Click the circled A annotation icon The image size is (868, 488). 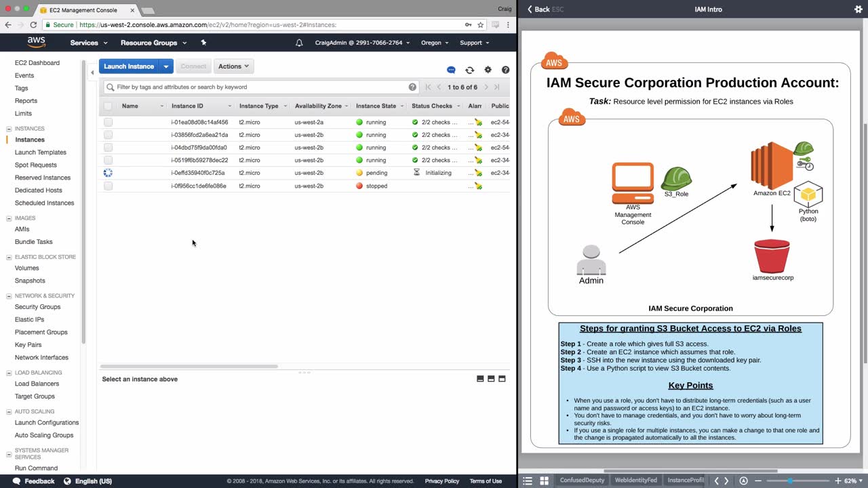point(744,481)
